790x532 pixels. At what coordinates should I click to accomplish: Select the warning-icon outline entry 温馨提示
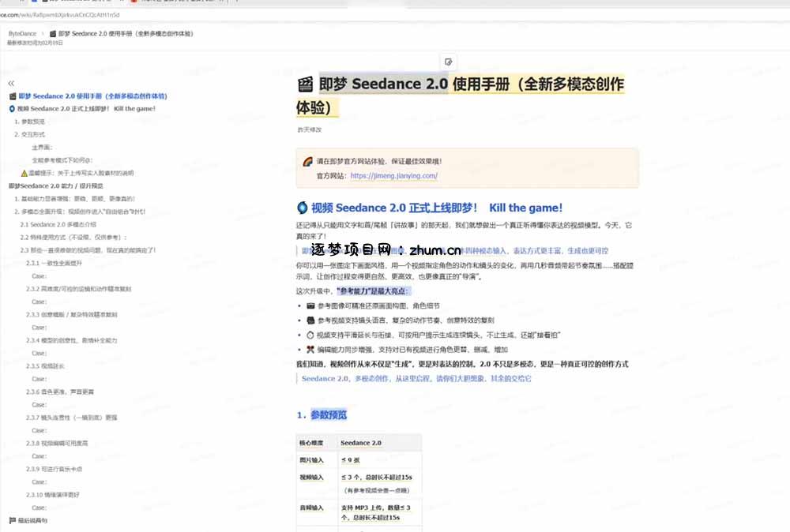[x=77, y=173]
